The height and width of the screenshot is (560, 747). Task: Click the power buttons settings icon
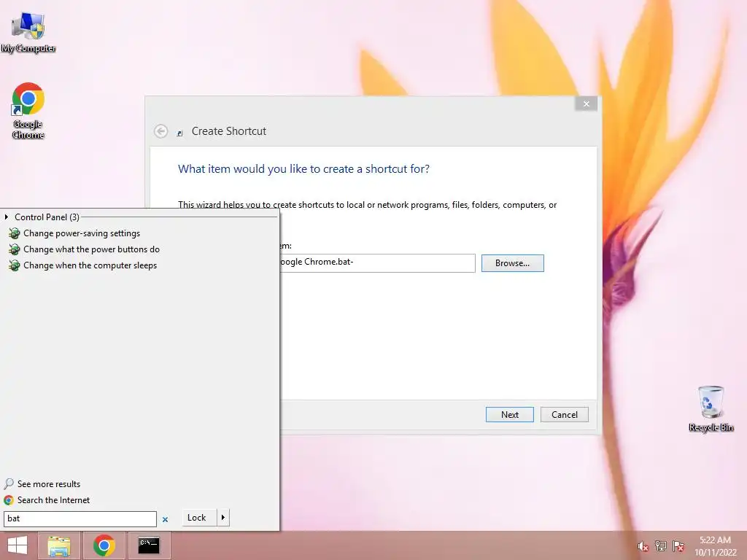(x=15, y=249)
